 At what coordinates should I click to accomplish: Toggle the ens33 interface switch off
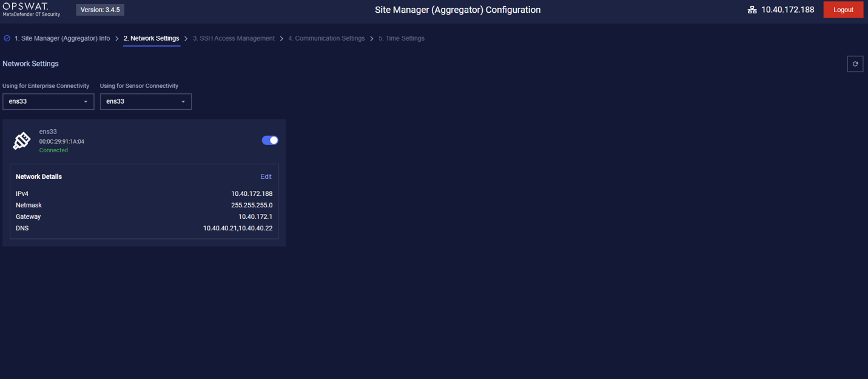click(x=270, y=140)
